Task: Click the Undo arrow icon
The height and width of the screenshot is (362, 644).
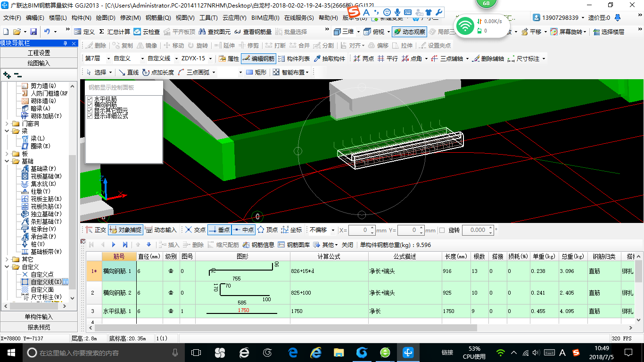Action: coord(47,32)
